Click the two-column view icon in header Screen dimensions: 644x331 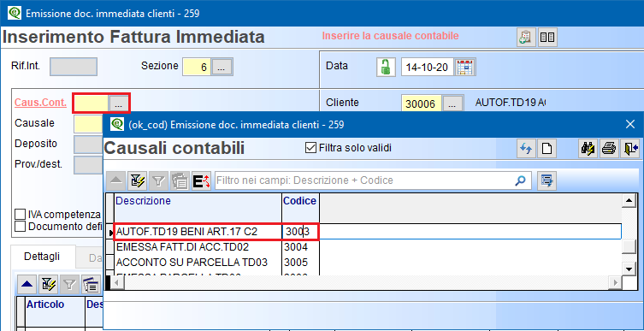[x=547, y=38]
